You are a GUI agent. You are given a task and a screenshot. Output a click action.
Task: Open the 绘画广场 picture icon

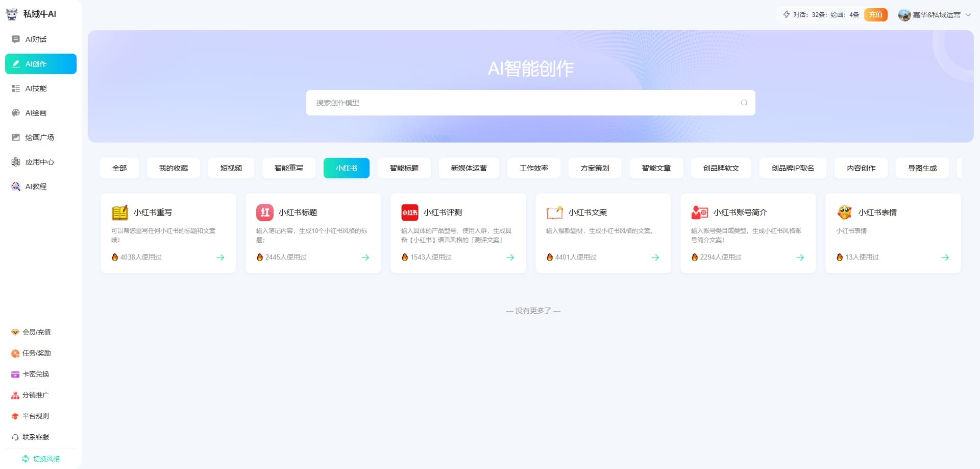(x=16, y=137)
